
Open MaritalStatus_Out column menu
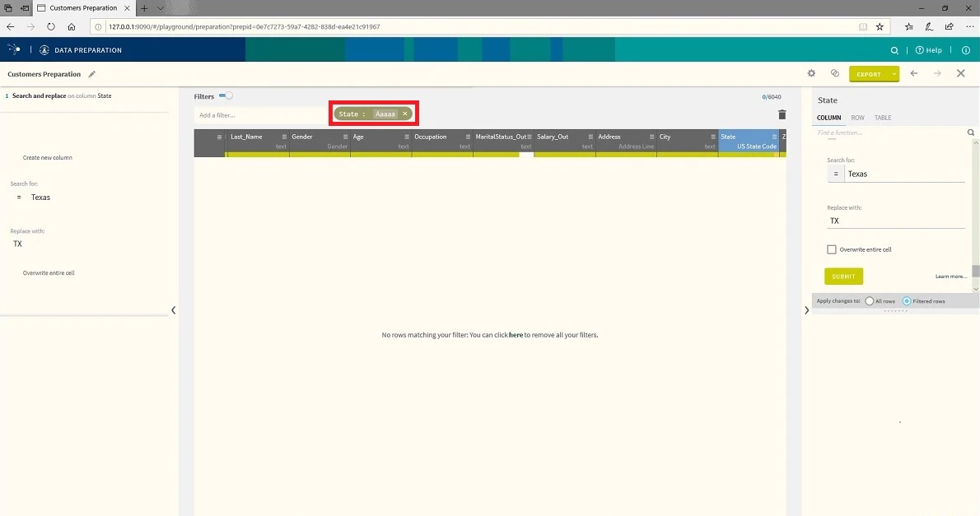pyautogui.click(x=530, y=137)
